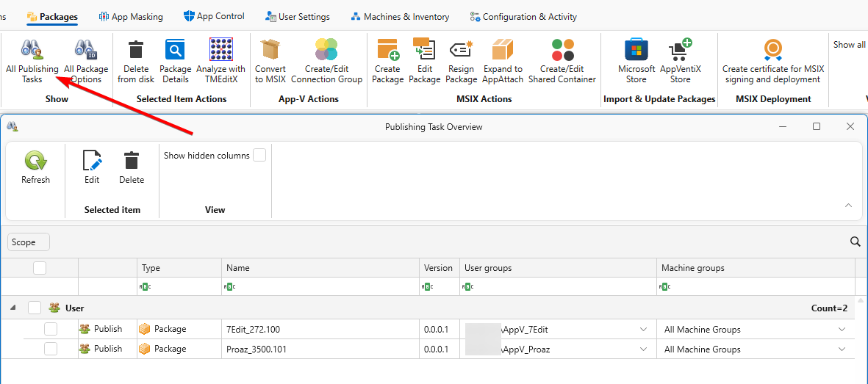This screenshot has height=384, width=868.
Task: Maximize the Publishing Task Overview window
Action: (816, 126)
